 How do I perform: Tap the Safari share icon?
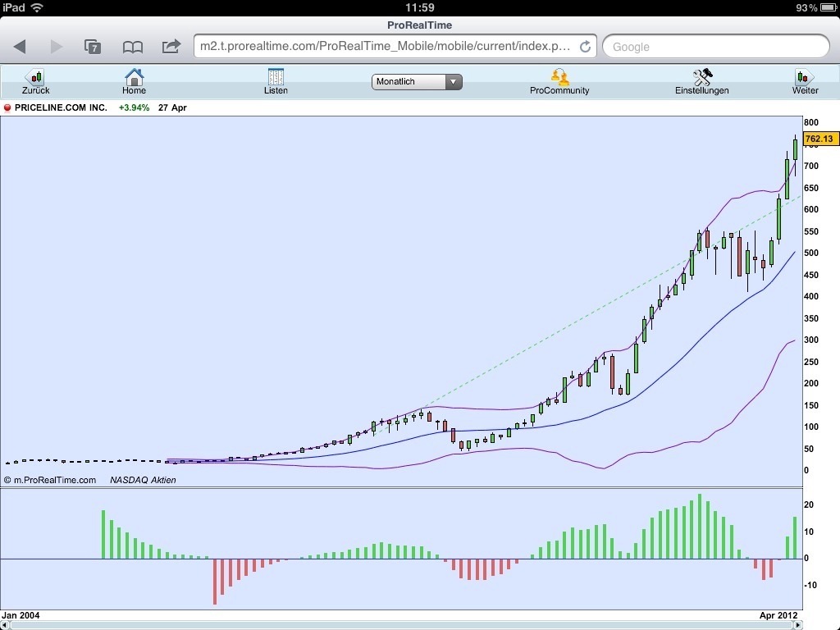coord(171,47)
